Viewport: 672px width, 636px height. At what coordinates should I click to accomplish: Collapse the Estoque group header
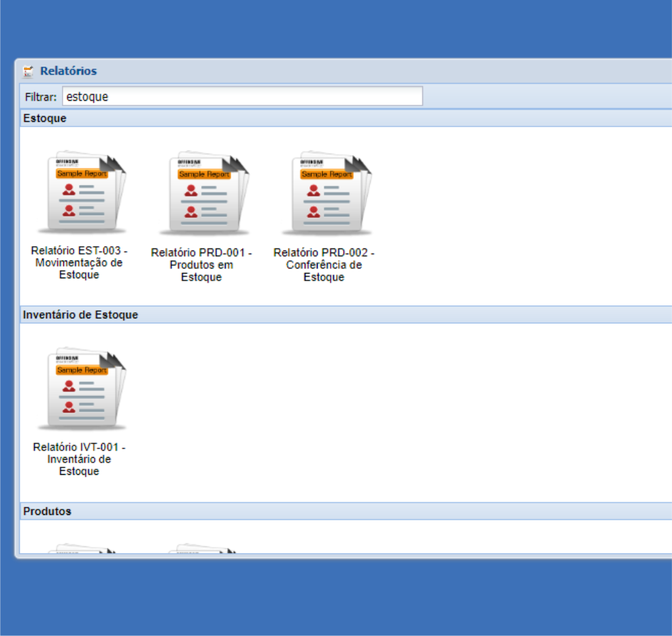(x=45, y=118)
